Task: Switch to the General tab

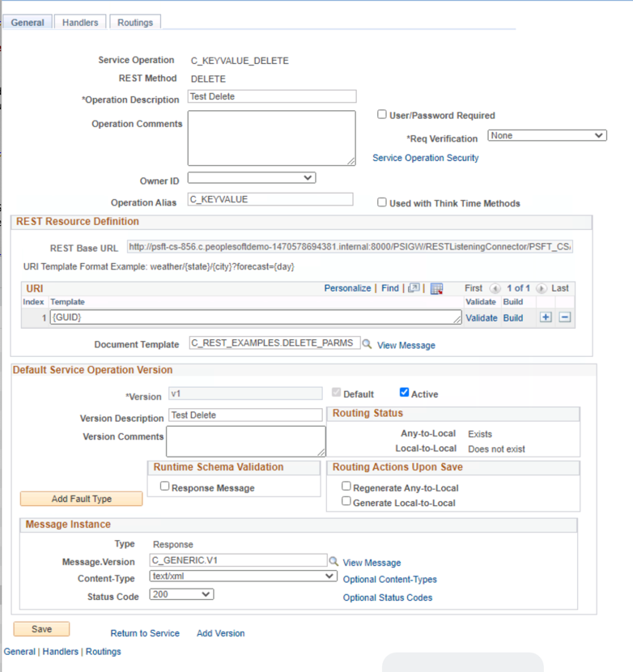Action: tap(28, 23)
